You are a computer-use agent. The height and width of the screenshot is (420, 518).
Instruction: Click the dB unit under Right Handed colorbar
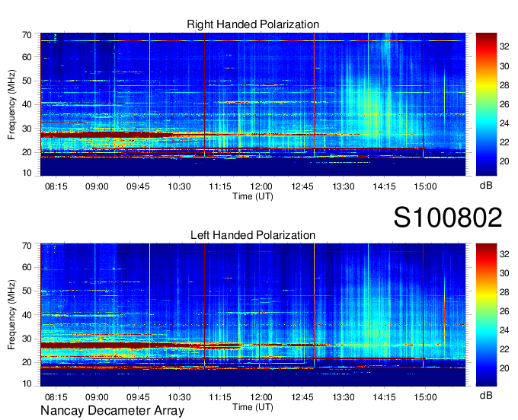coord(486,186)
